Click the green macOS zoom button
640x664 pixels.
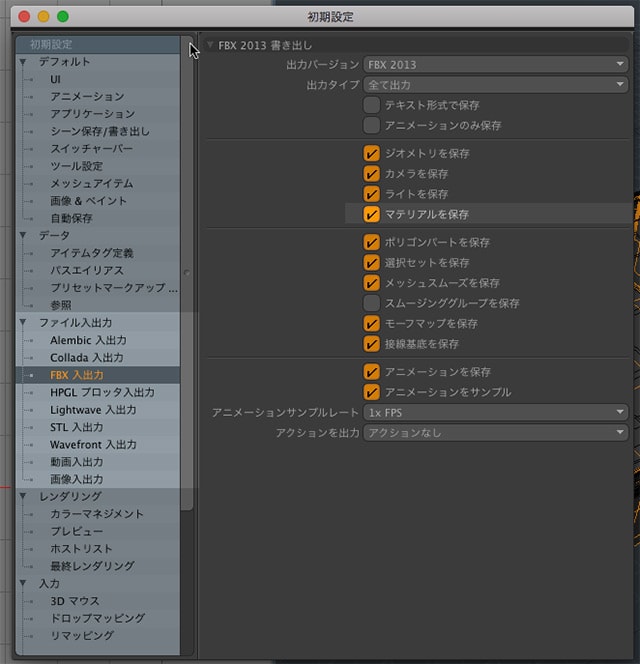62,17
